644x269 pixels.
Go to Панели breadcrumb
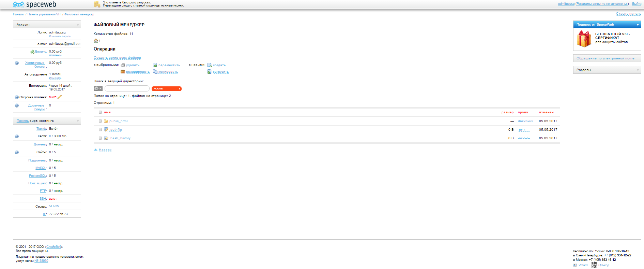click(18, 14)
